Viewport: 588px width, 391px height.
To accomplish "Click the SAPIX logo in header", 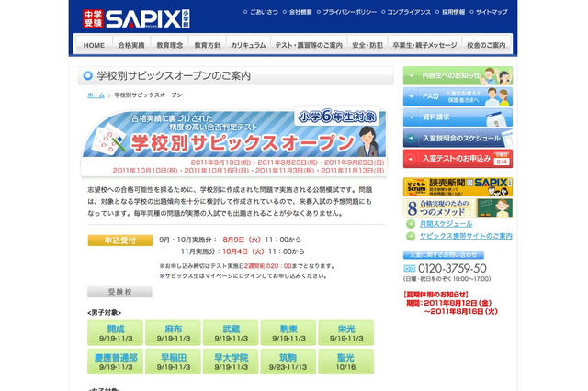I will pos(136,18).
